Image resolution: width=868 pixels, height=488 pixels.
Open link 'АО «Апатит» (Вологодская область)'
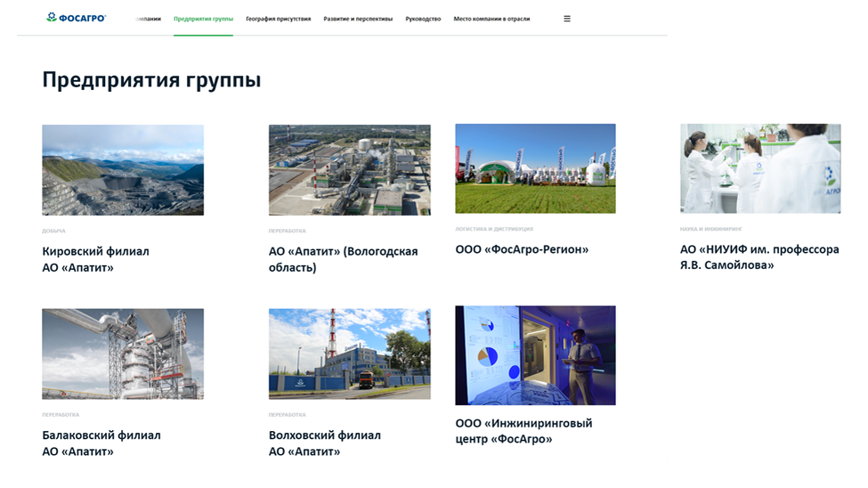[344, 259]
